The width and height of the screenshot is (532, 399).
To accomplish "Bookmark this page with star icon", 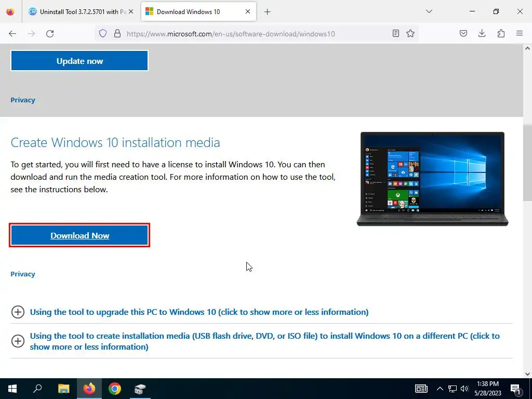I will coord(410,33).
